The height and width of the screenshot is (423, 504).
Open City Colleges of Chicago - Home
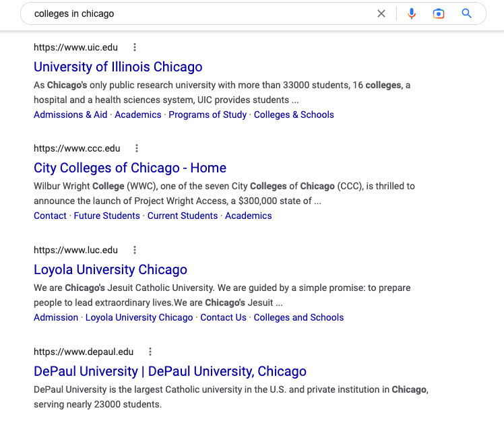pos(130,168)
